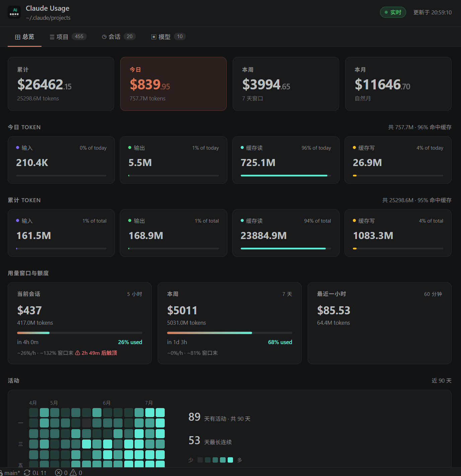Click the grid icon on the 总览 tab
461x476 pixels.
[x=18, y=37]
